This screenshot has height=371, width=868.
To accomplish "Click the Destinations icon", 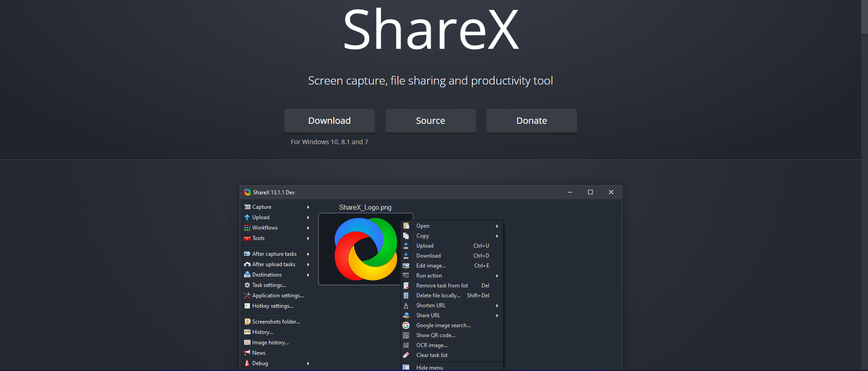I will [247, 275].
